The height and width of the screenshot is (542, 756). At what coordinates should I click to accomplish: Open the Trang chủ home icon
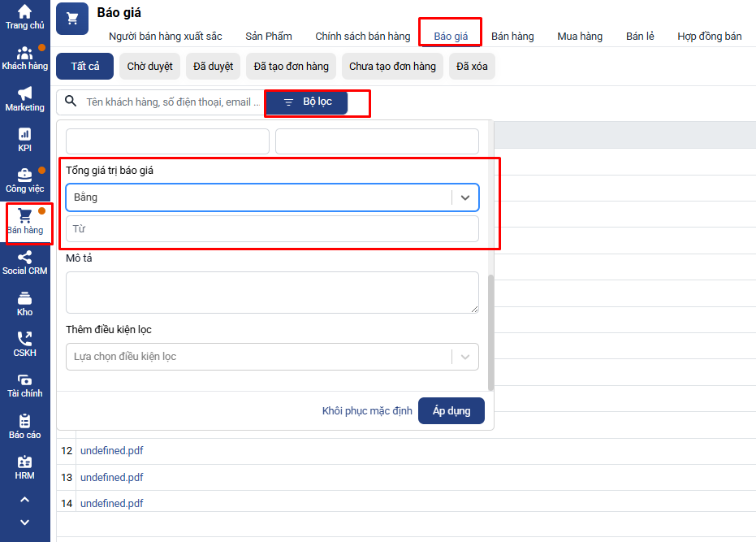coord(24,12)
